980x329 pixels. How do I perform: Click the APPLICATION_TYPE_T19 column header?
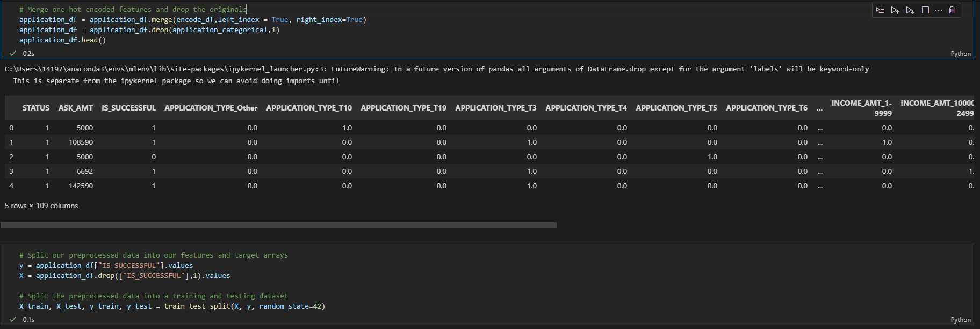403,108
